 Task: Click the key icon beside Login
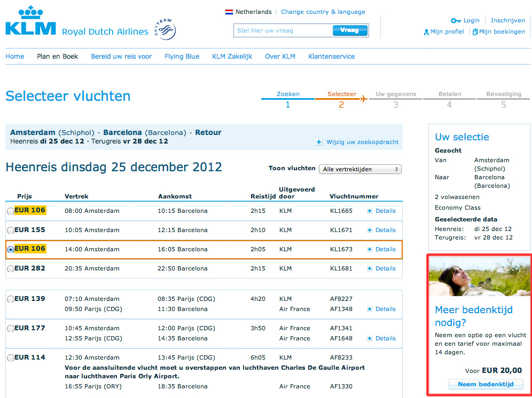pos(456,21)
